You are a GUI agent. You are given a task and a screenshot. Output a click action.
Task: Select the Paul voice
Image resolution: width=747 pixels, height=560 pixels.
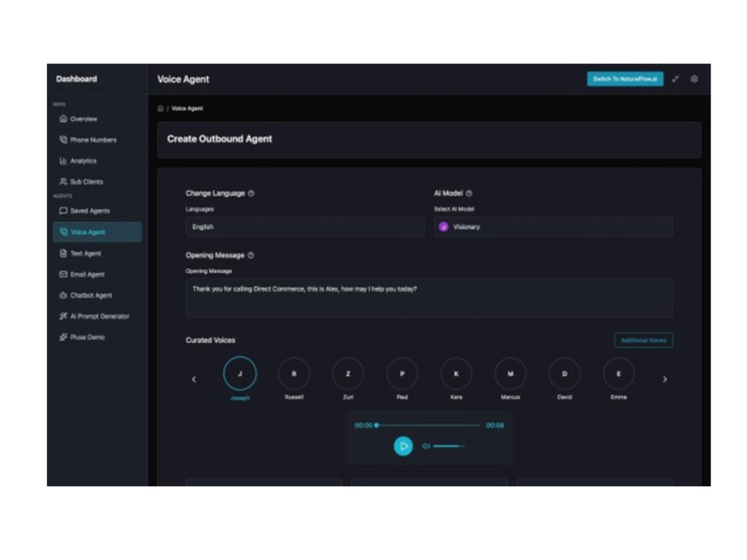402,374
